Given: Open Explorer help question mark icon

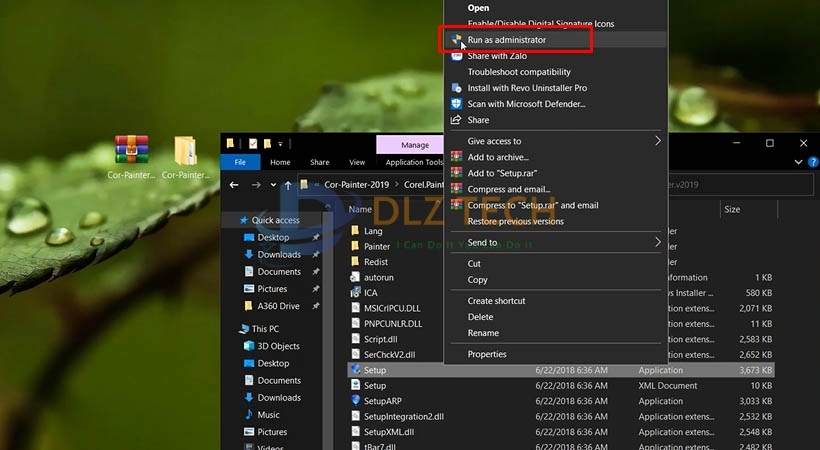Looking at the screenshot, I should (813, 162).
